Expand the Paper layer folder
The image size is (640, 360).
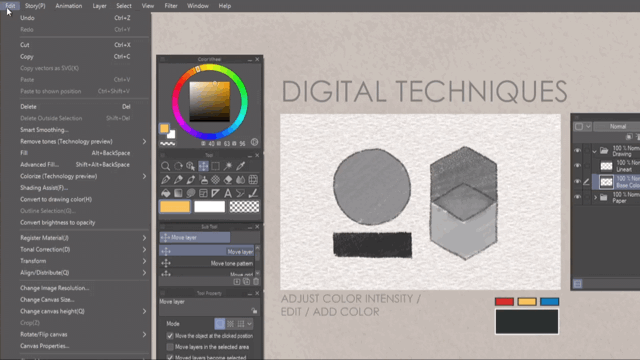pos(595,198)
